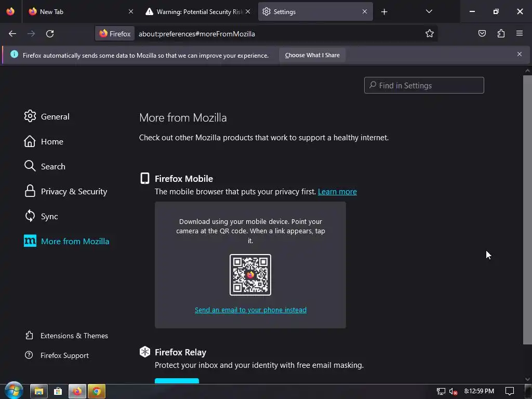Close the Settings tab

pyautogui.click(x=365, y=11)
